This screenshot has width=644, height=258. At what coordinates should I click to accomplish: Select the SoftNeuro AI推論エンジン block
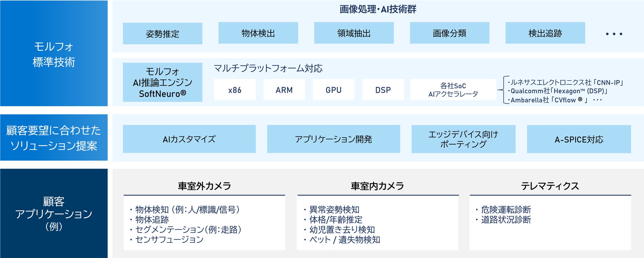pos(162,82)
